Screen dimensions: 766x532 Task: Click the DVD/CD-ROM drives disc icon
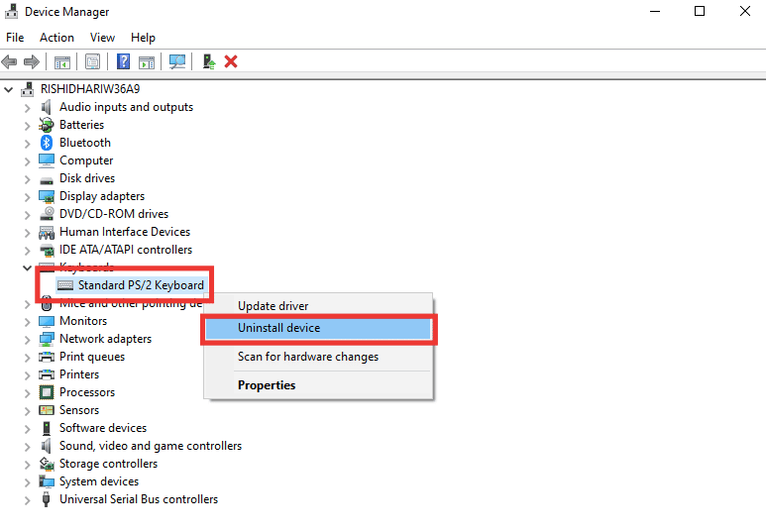point(47,213)
